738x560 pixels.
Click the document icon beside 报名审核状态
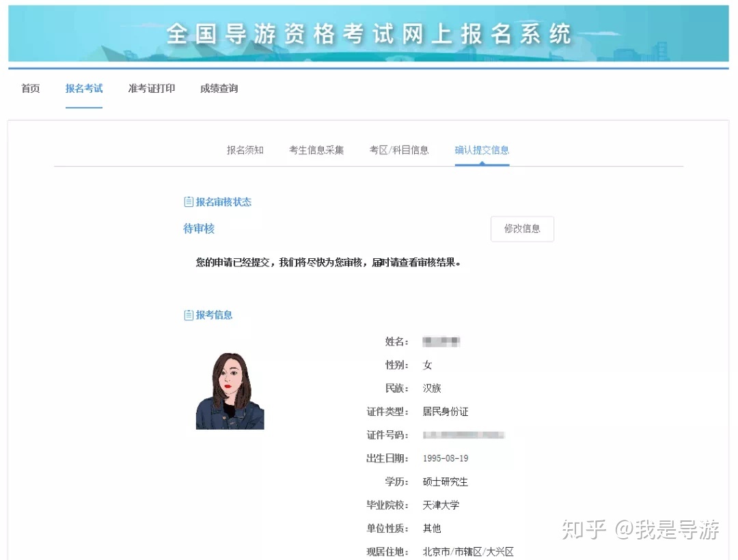click(x=189, y=201)
